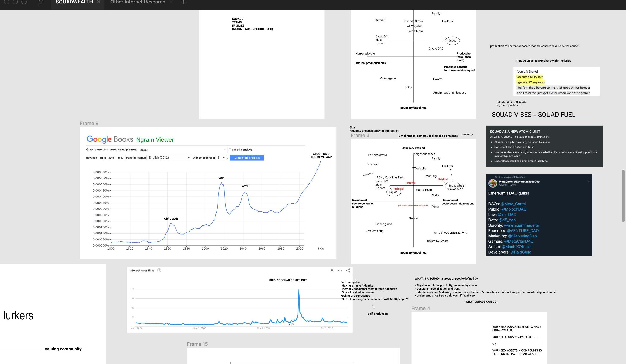Close the SQUADWEALTH tab
The height and width of the screenshot is (364, 626).
(99, 2)
